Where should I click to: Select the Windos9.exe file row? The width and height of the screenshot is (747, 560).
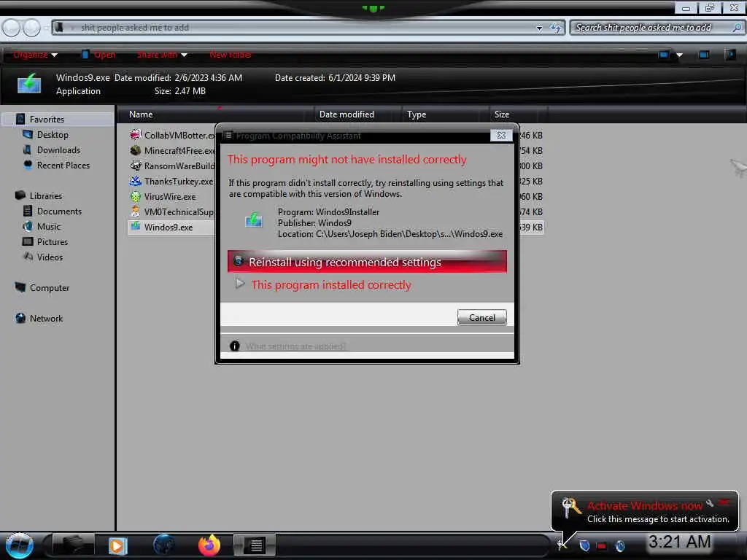(171, 227)
